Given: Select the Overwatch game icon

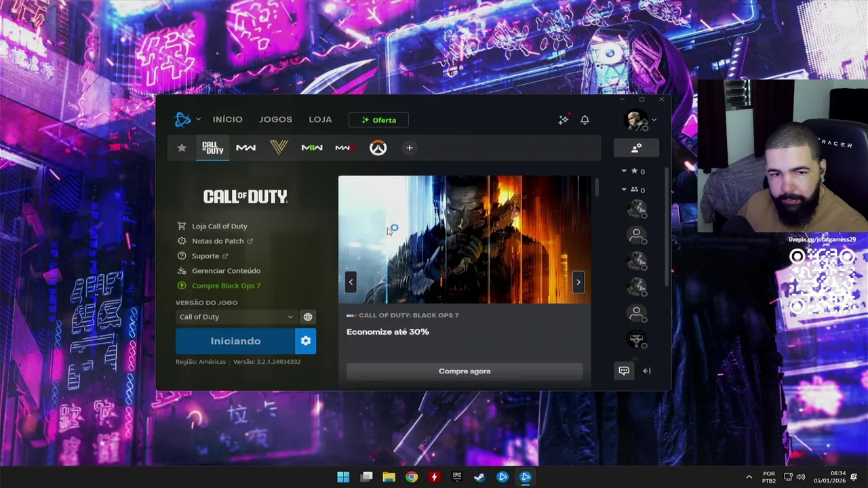Looking at the screenshot, I should (378, 148).
